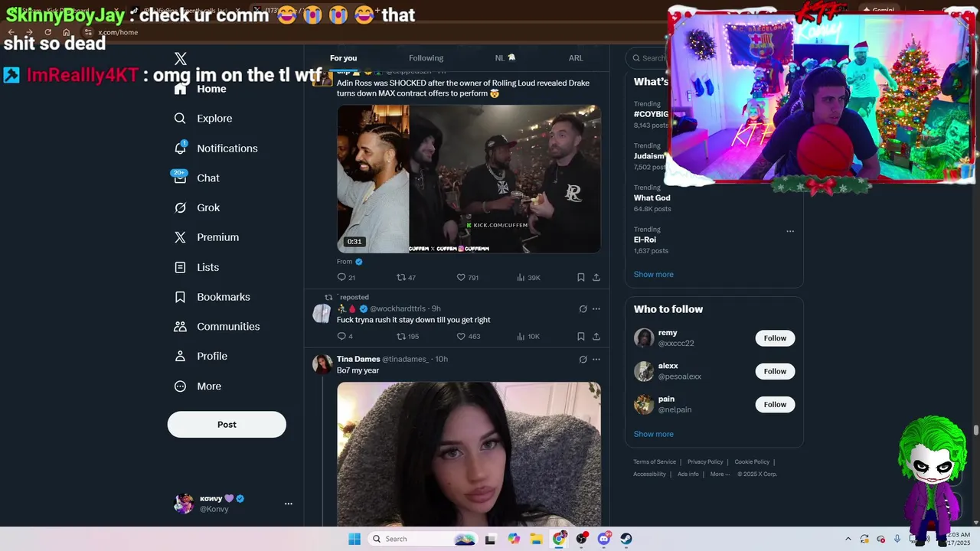Go to Home in the sidebar
Screen dimensions: 980x551
point(201,89)
